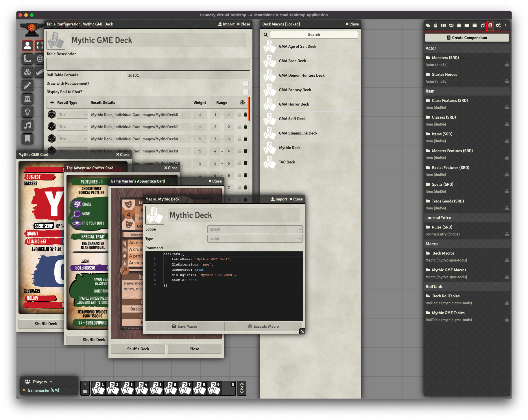Toggle Display Roll to Chat checkbox
528x420 pixels.
click(x=246, y=92)
